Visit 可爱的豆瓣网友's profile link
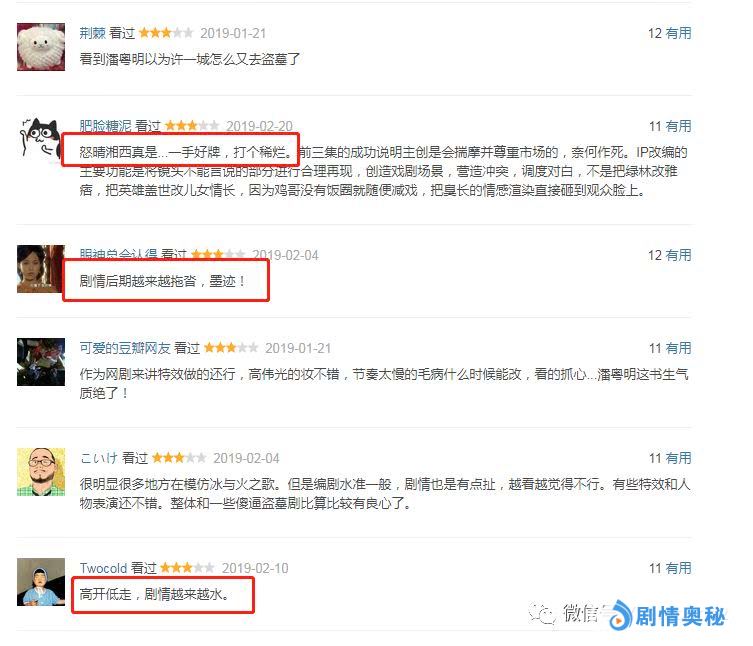Viewport: 753px width, 646px height. click(125, 348)
